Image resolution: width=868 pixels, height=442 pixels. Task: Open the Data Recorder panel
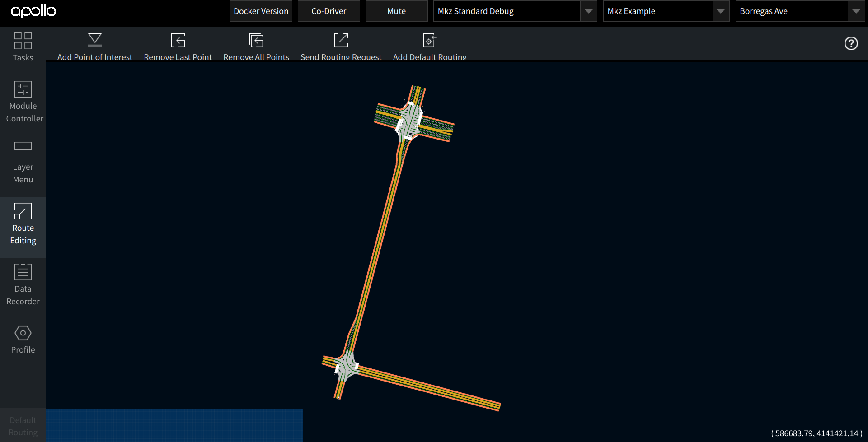(23, 284)
